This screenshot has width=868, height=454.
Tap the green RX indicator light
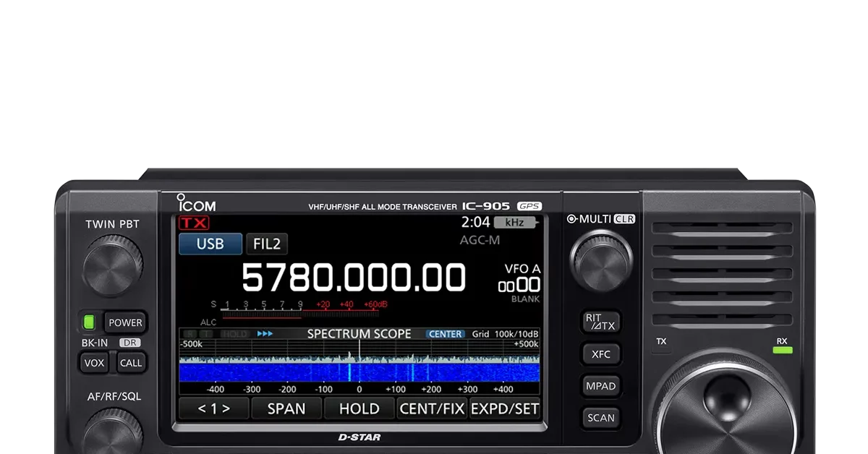[x=782, y=351]
